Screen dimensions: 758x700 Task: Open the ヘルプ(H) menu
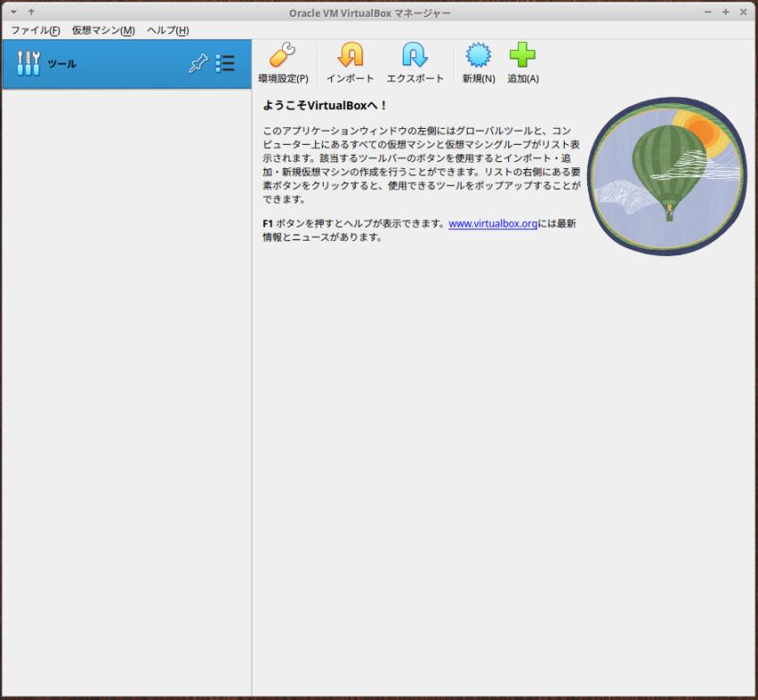click(167, 30)
